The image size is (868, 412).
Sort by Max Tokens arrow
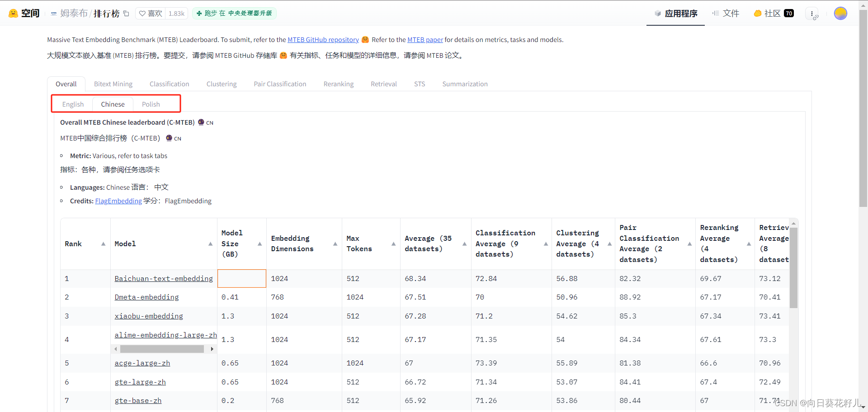393,244
